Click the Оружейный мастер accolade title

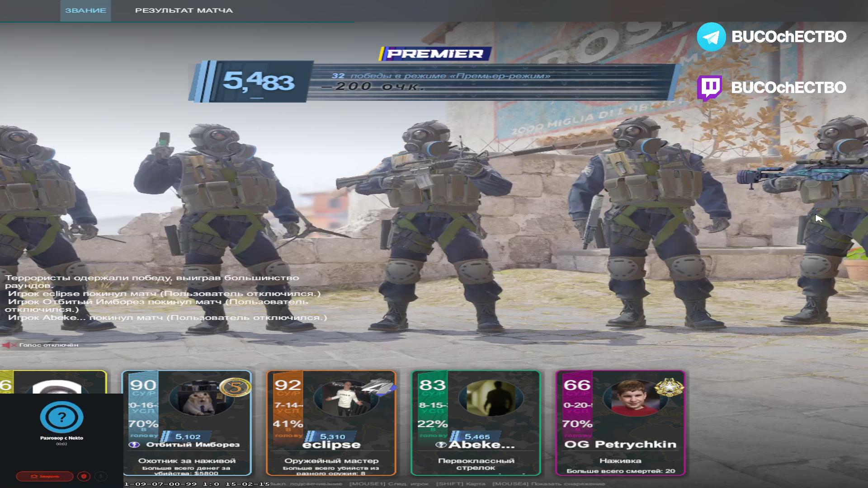tap(331, 461)
